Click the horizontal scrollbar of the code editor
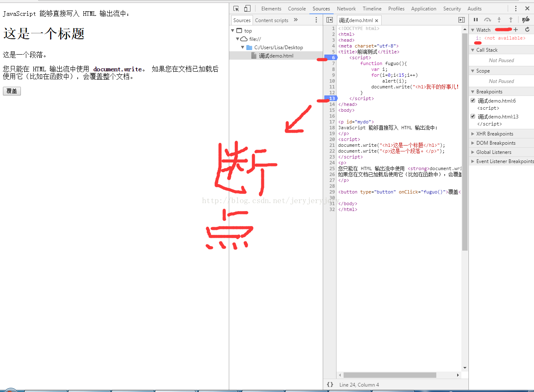Image resolution: width=534 pixels, height=392 pixels. (x=390, y=375)
